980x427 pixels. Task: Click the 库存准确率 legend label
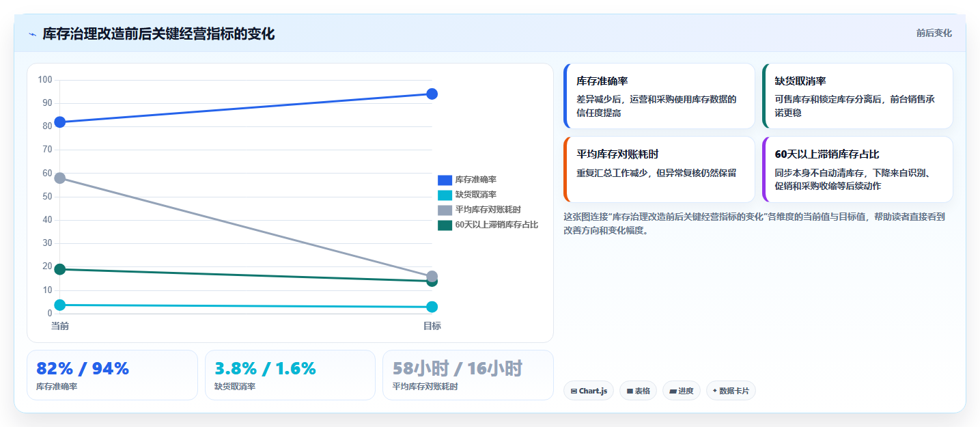point(475,180)
